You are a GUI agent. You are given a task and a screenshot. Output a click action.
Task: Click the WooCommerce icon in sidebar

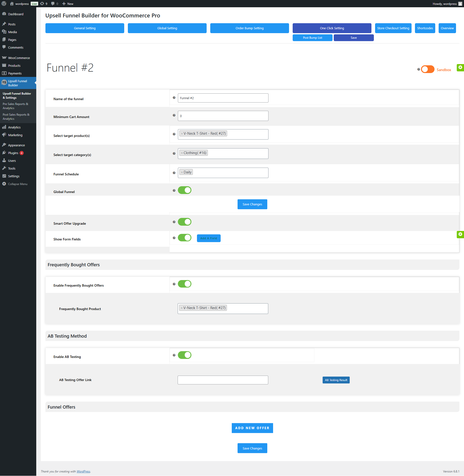click(4, 58)
